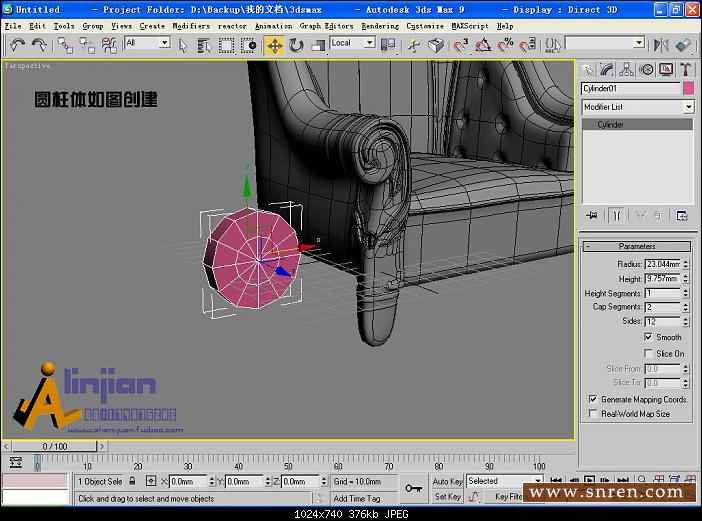Open the Graph Editors menu
Screen dimensions: 702x521
(x=326, y=26)
